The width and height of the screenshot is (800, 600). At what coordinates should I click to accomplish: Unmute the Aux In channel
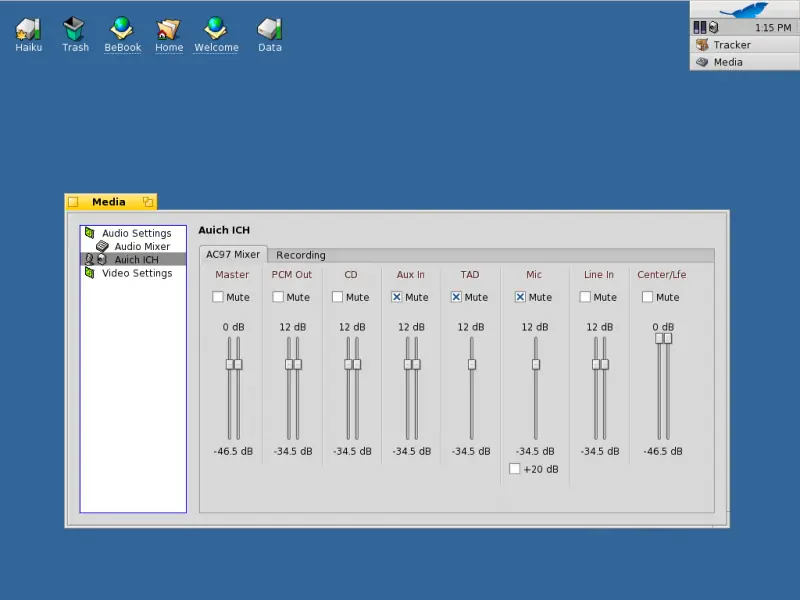tap(396, 297)
